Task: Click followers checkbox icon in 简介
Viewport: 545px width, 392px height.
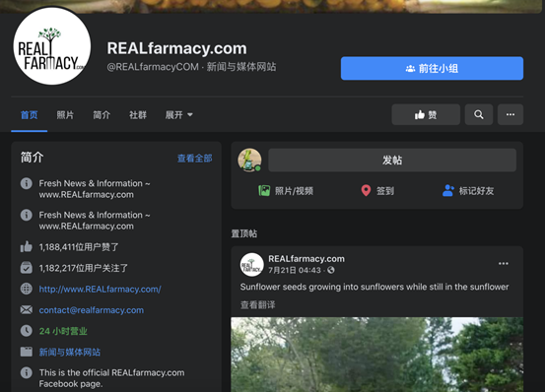Action: click(x=26, y=268)
